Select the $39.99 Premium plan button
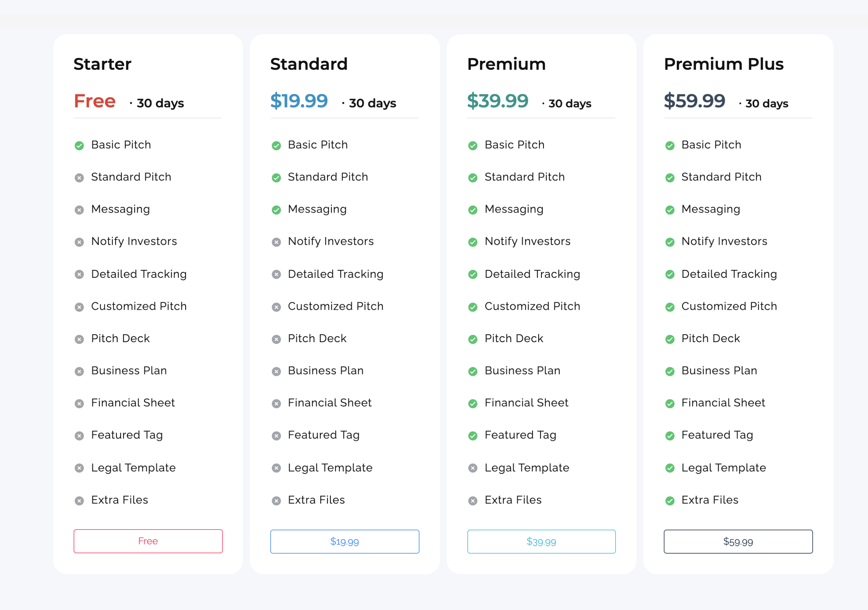Screen dimensions: 868x610 point(541,541)
